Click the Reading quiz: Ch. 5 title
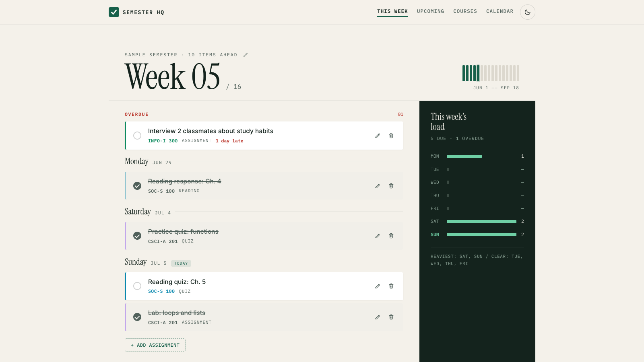Screen dimensions: 644x362 177,282
